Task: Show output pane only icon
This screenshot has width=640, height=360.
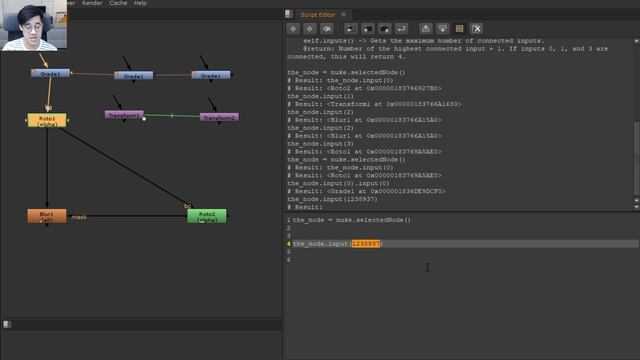Action: [x=442, y=29]
